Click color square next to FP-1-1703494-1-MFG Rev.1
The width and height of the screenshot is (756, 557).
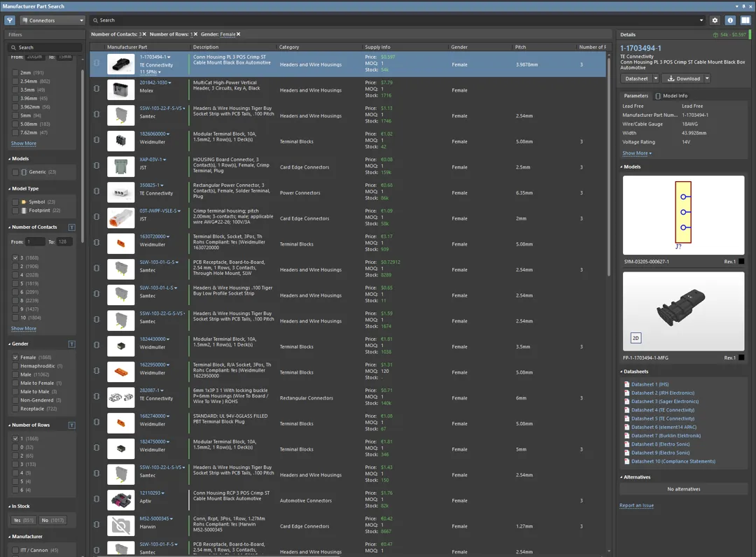(x=741, y=358)
